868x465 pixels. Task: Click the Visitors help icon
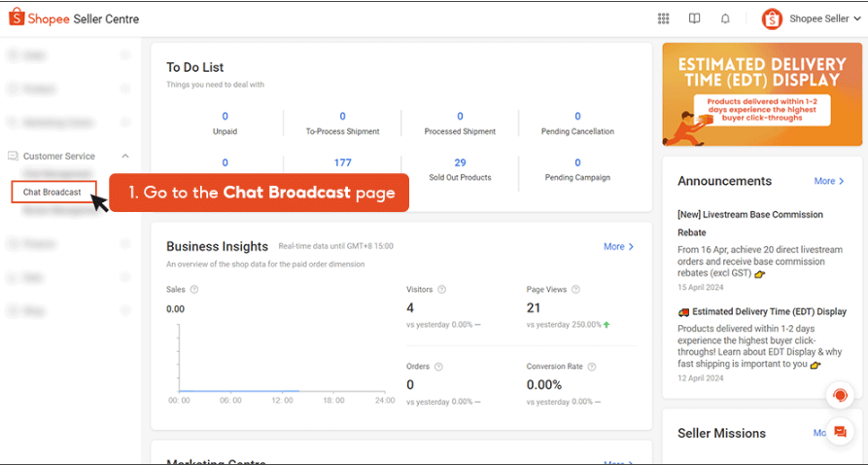tap(441, 289)
